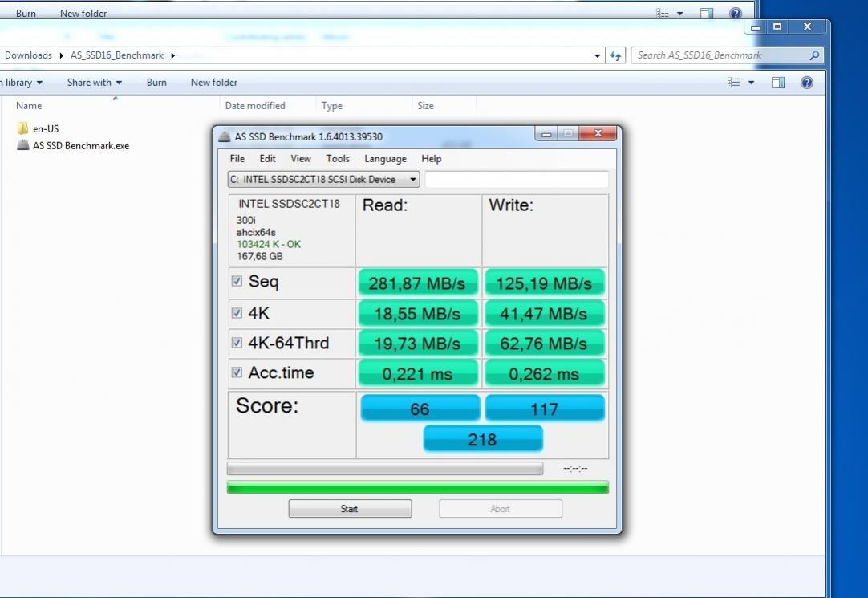Click the empty text field beside the drive dropdown
The width and height of the screenshot is (868, 598).
coord(517,180)
